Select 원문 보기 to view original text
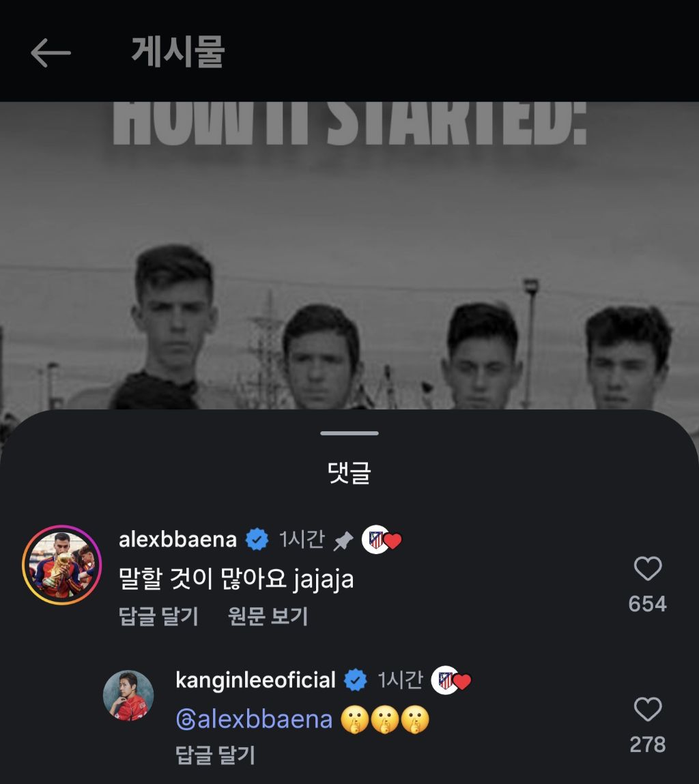The image size is (699, 784). 268,616
